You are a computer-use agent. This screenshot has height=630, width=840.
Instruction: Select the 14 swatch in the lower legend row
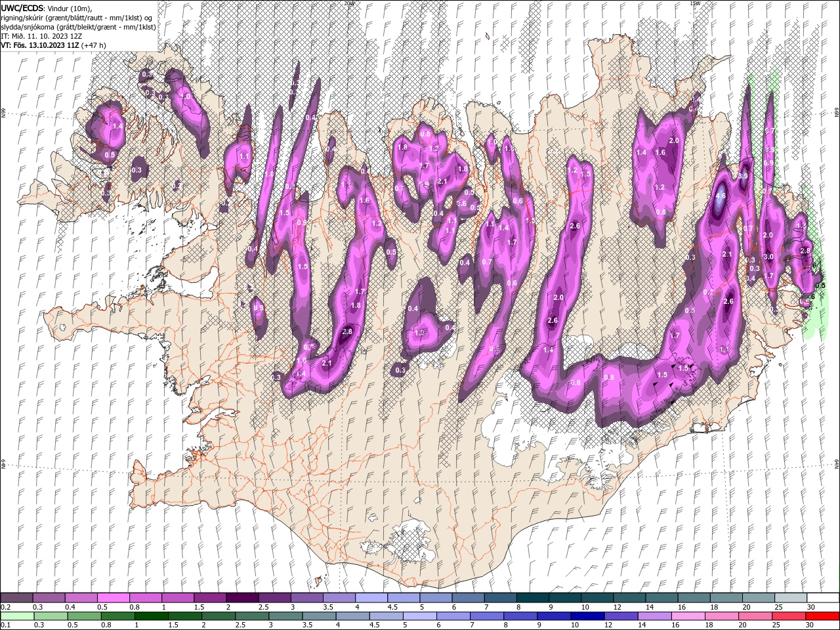(654, 616)
